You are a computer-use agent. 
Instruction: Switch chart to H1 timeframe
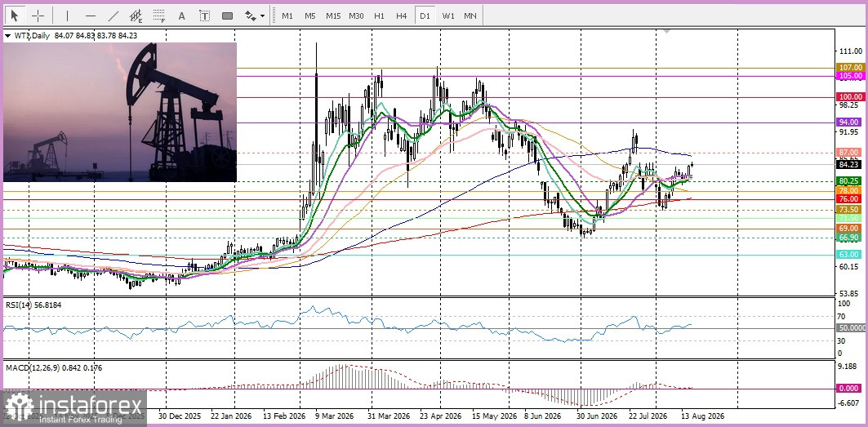coord(379,16)
